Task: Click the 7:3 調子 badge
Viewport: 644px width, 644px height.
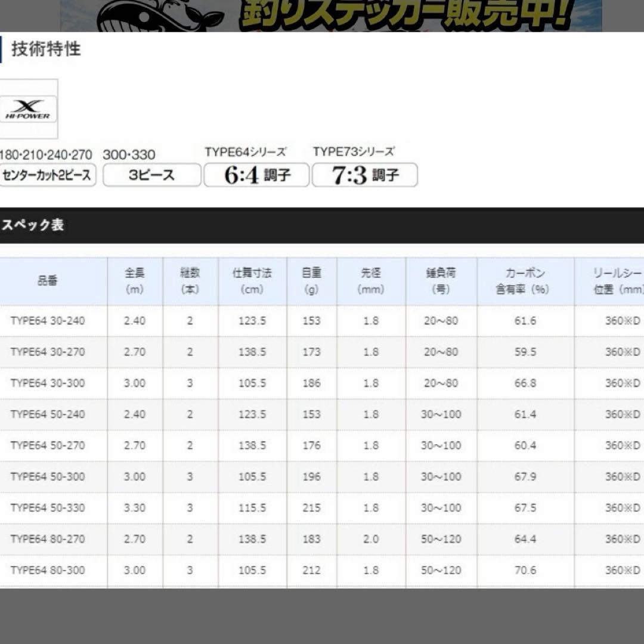Action: coord(365,175)
